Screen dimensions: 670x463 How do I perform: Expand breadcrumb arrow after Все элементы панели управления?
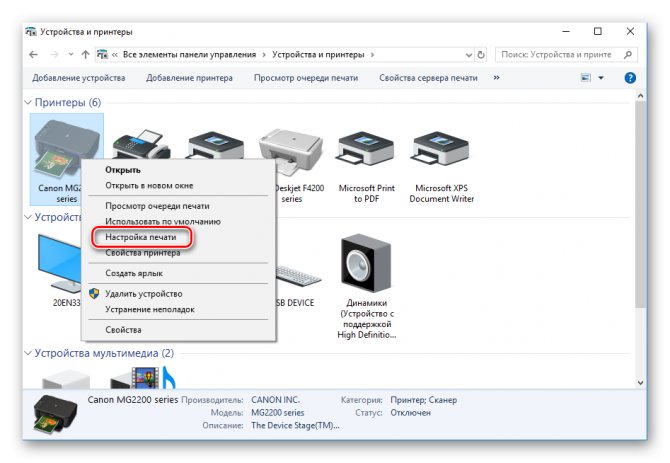(264, 55)
